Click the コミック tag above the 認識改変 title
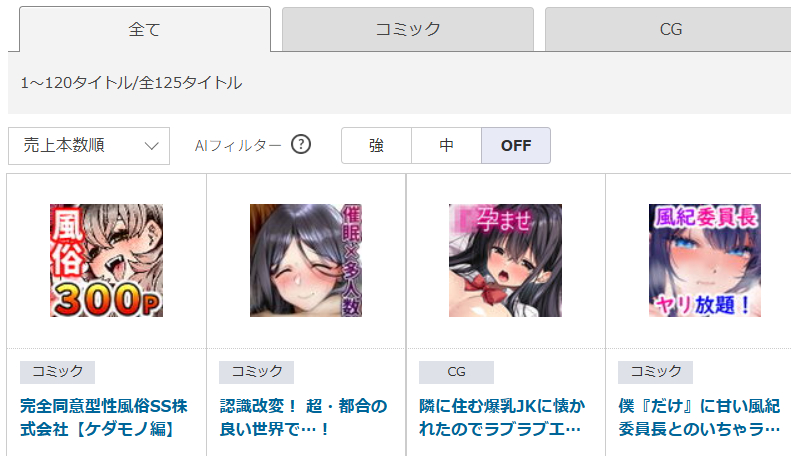Screen dimensions: 791x456 [256, 372]
